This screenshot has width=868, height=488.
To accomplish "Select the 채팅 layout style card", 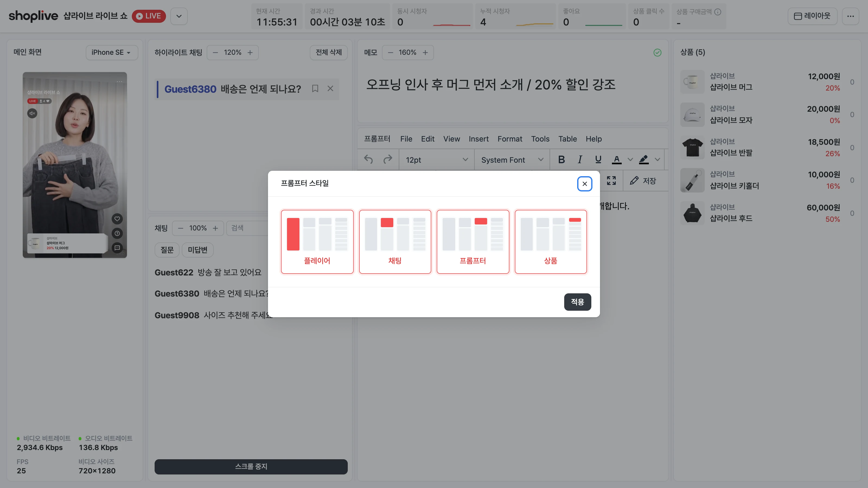I will [395, 242].
